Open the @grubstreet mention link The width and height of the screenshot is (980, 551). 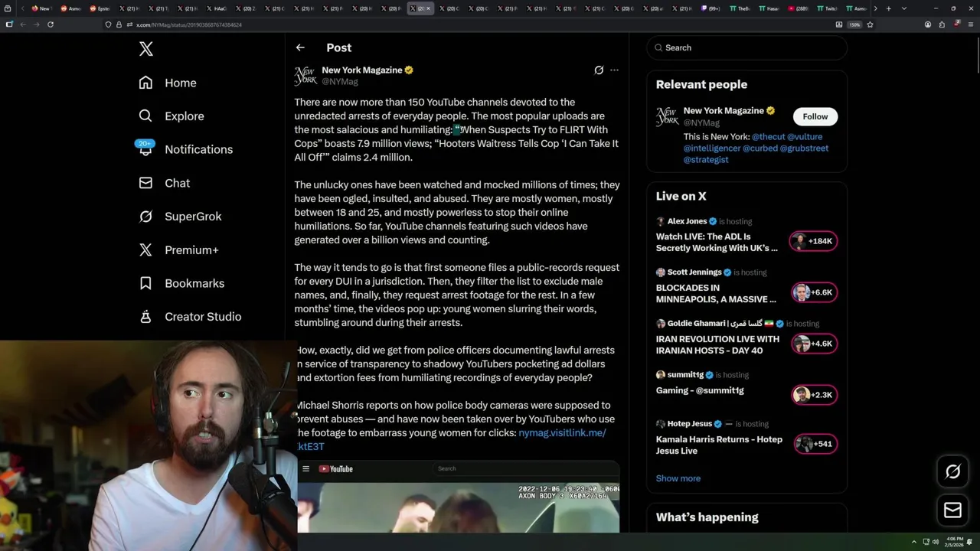[804, 148]
